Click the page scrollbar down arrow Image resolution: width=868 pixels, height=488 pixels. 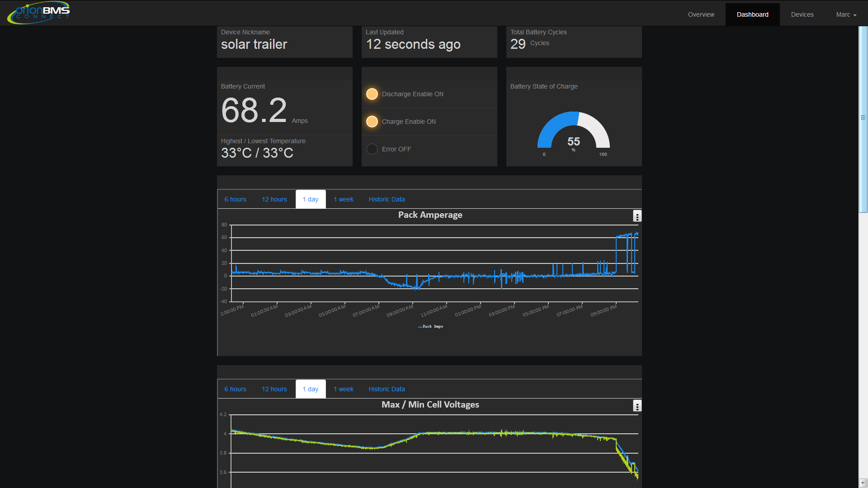(x=863, y=483)
